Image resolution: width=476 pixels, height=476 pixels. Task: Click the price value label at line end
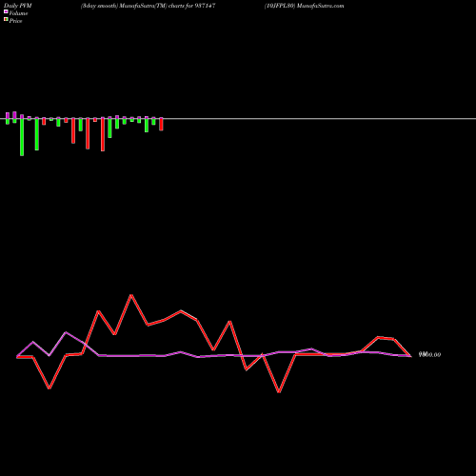point(429,354)
